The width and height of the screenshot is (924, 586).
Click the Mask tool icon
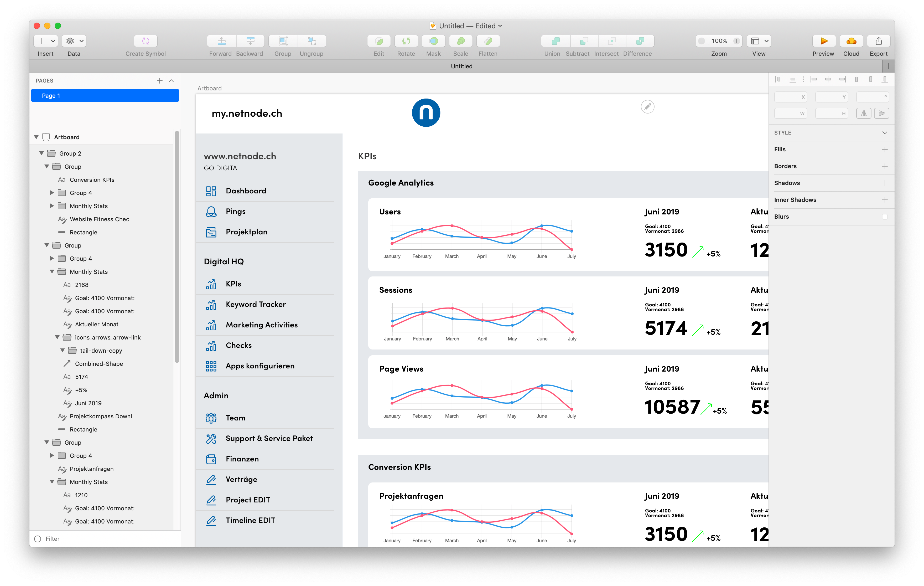(x=433, y=41)
